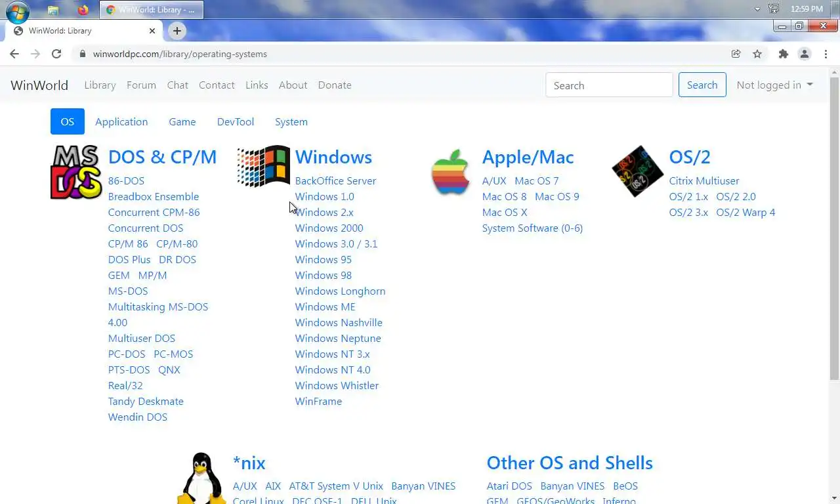Image resolution: width=840 pixels, height=504 pixels.
Task: Select the OS category tab
Action: (x=68, y=121)
